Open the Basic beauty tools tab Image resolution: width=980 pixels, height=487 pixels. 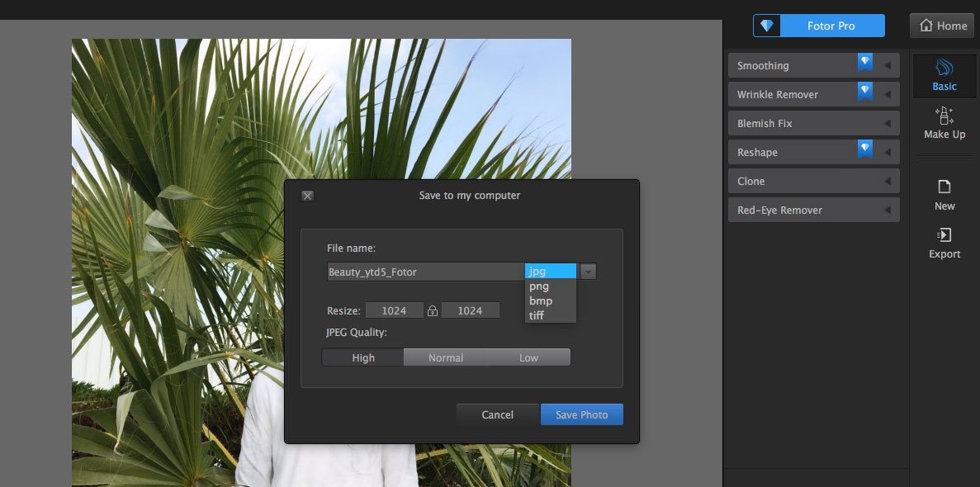point(944,76)
